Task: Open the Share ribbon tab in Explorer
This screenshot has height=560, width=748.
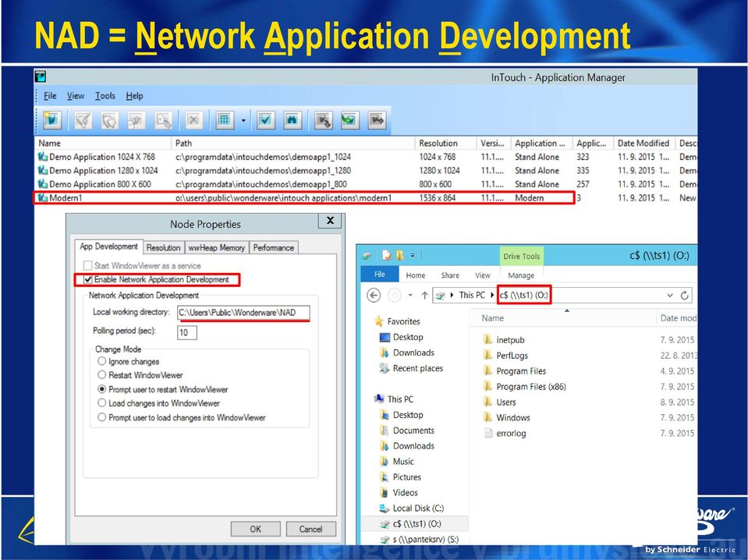Action: 450,275
